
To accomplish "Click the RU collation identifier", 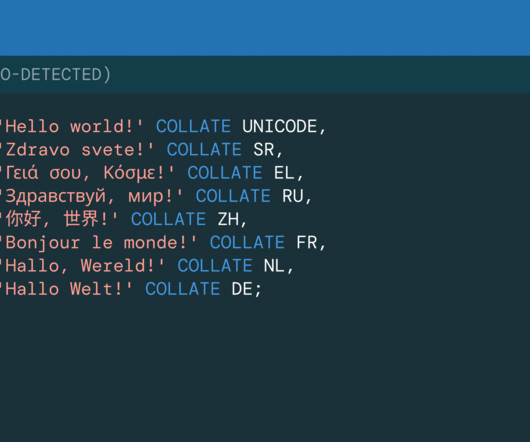I will click(x=293, y=196).
